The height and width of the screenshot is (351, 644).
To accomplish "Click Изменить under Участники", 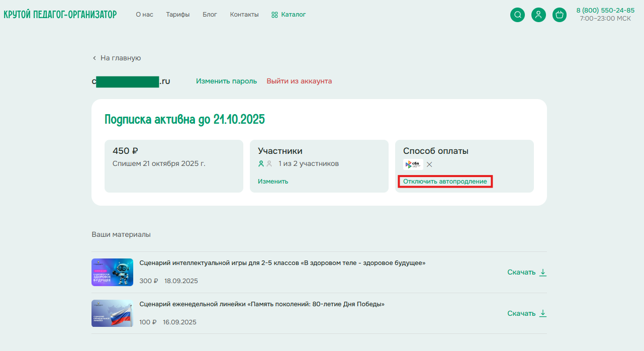I will pyautogui.click(x=273, y=181).
